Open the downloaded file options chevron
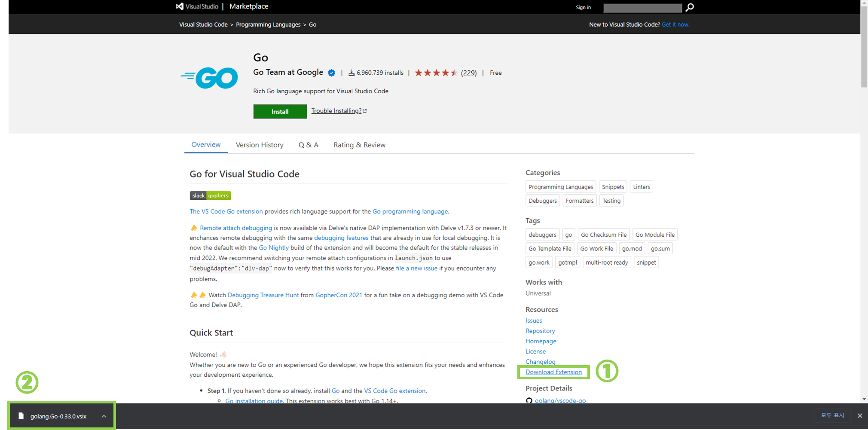This screenshot has width=868, height=430. pyautogui.click(x=104, y=416)
